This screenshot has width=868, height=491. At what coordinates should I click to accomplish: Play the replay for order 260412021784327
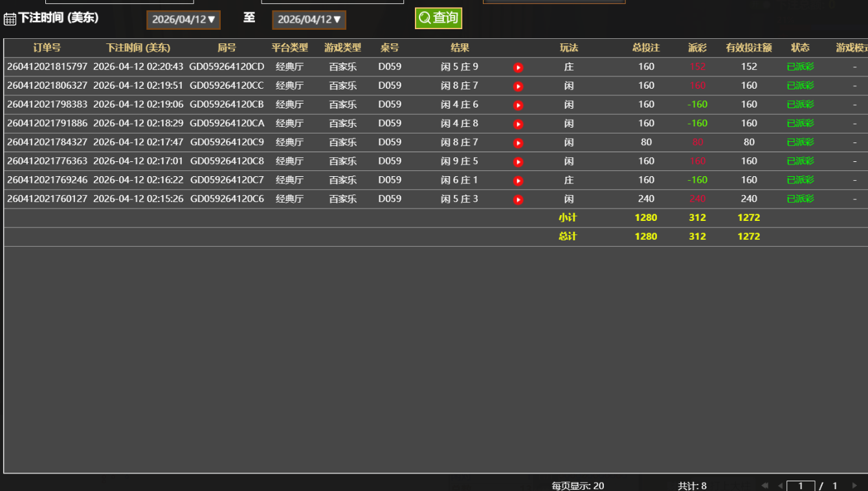[518, 143]
